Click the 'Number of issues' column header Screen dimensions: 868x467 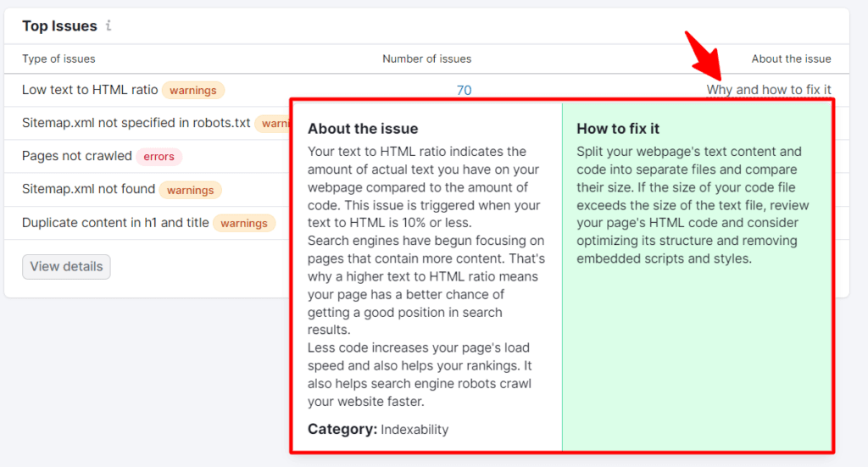click(427, 58)
